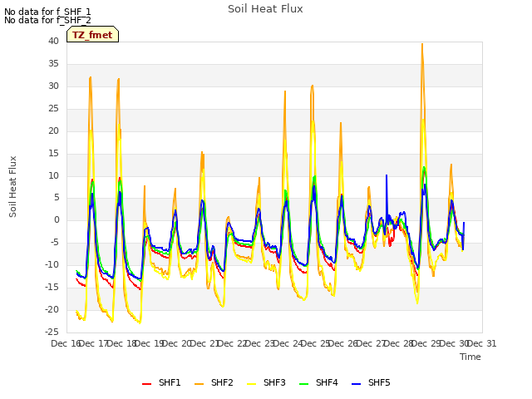This screenshot has height=399, width=532.
Task: Click the x-axis tick label Dec 16
Action: [66, 343]
